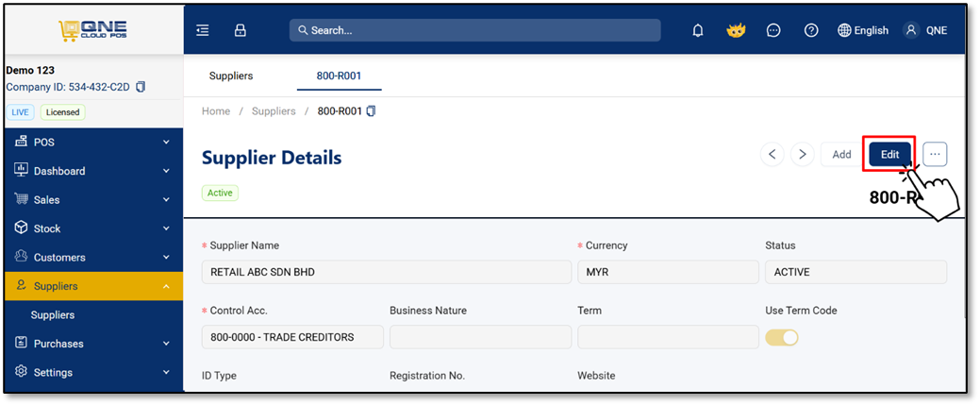Image resolution: width=980 pixels, height=405 pixels.
Task: Select the 800-R001 tab
Action: (x=339, y=76)
